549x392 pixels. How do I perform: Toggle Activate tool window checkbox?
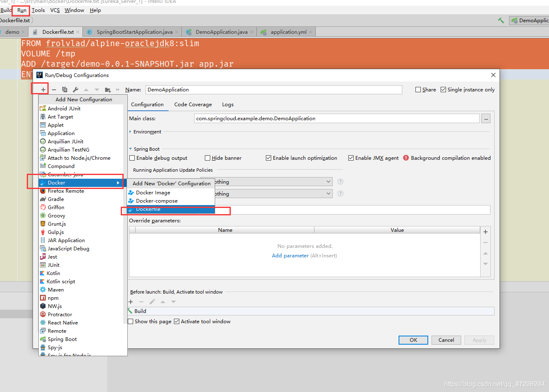point(177,322)
